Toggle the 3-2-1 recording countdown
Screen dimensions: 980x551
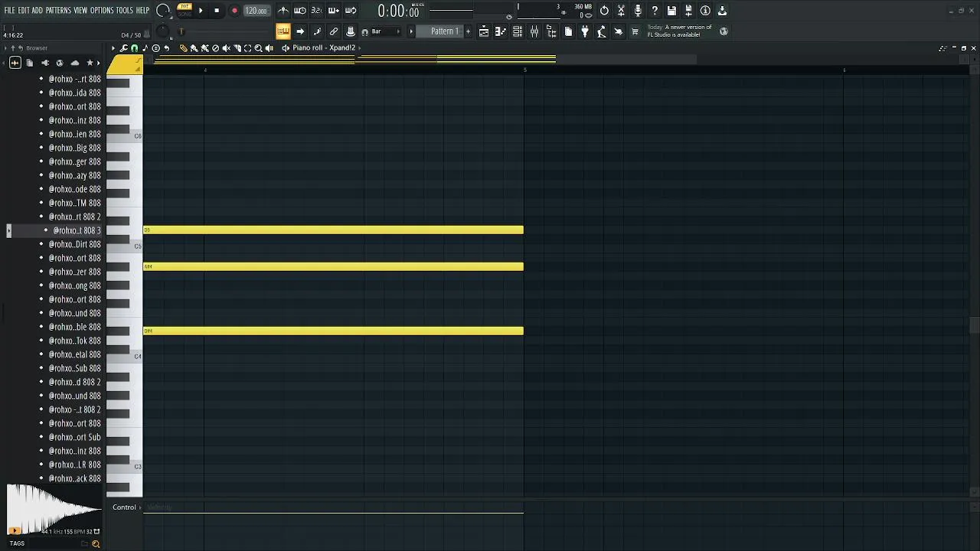316,11
